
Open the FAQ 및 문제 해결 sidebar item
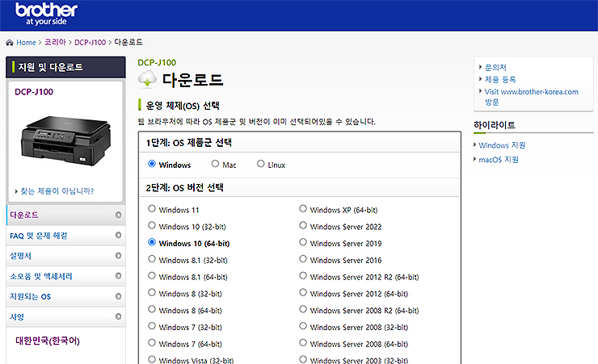[66, 236]
